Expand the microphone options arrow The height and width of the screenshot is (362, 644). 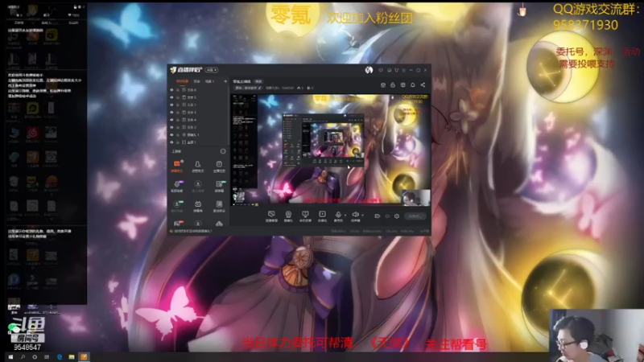tap(345, 215)
